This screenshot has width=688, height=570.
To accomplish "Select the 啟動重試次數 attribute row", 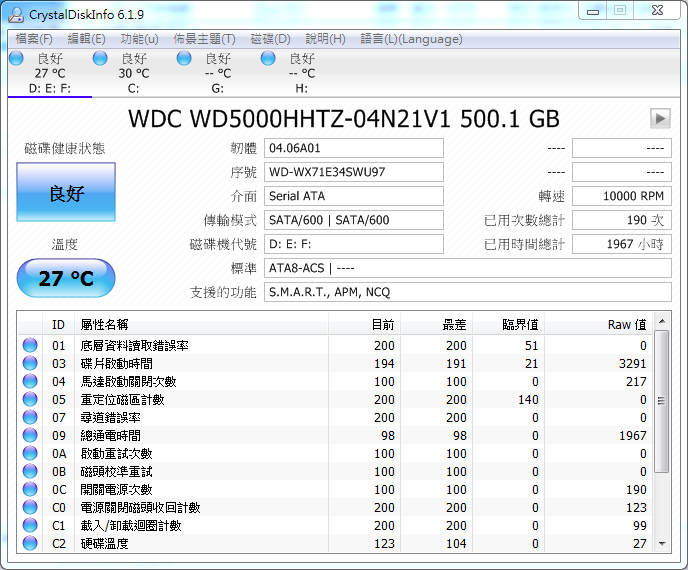I will 335,453.
